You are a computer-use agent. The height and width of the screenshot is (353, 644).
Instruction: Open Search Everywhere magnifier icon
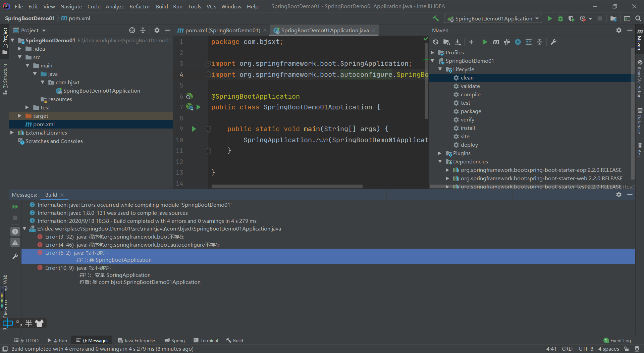coord(638,19)
